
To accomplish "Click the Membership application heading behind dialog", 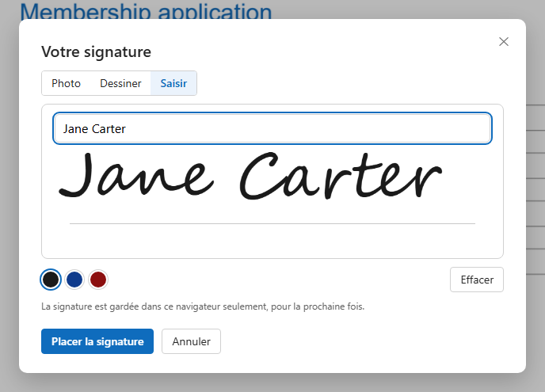I will pyautogui.click(x=146, y=11).
